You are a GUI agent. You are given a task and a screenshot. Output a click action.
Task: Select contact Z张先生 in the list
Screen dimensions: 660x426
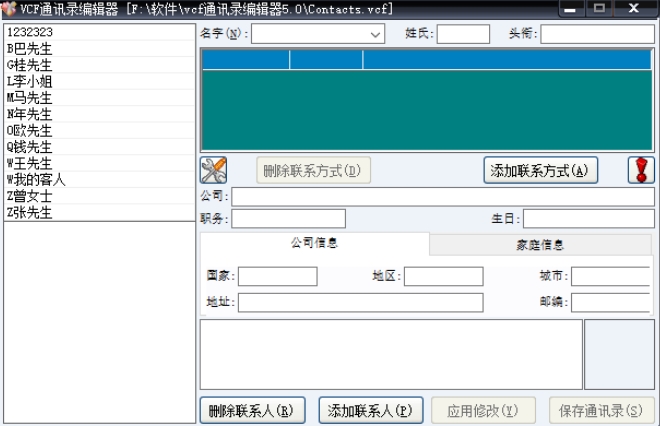[99, 213]
